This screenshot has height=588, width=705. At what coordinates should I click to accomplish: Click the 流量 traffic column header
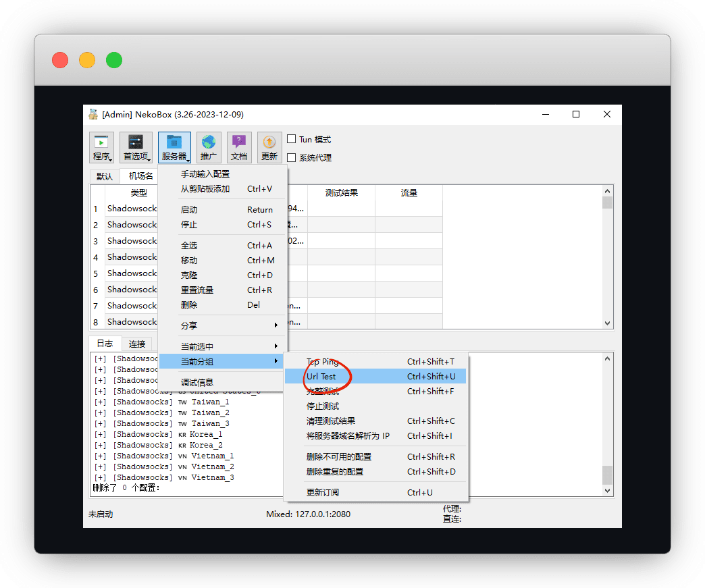point(409,193)
